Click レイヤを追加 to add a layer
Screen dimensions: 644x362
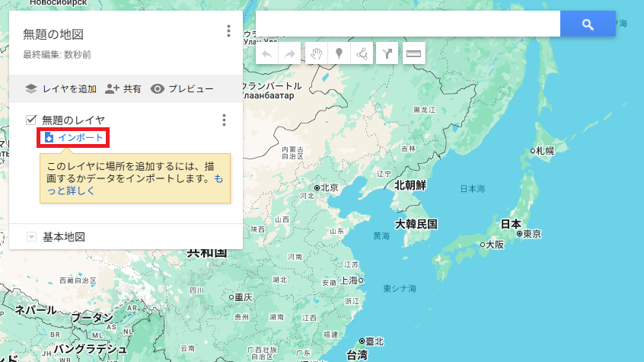[x=61, y=89]
